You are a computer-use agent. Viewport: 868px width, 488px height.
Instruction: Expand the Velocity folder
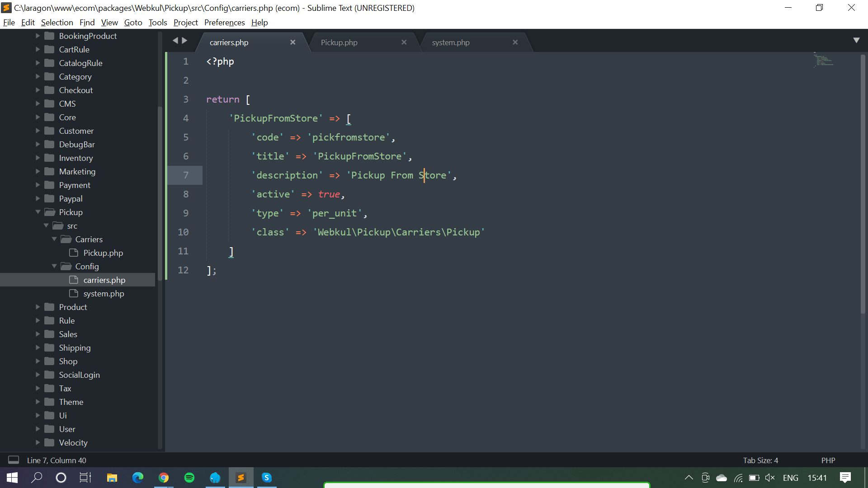(38, 442)
